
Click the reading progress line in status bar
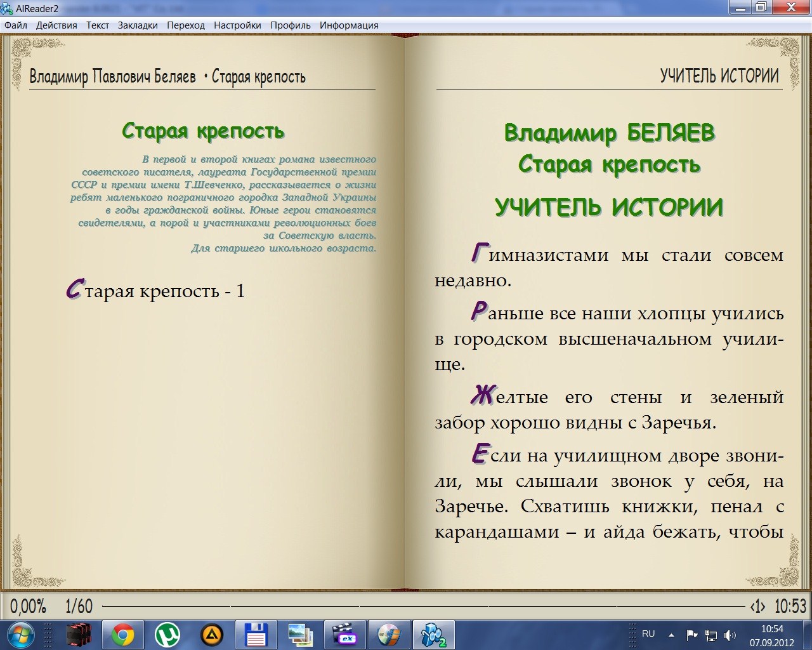(x=422, y=607)
